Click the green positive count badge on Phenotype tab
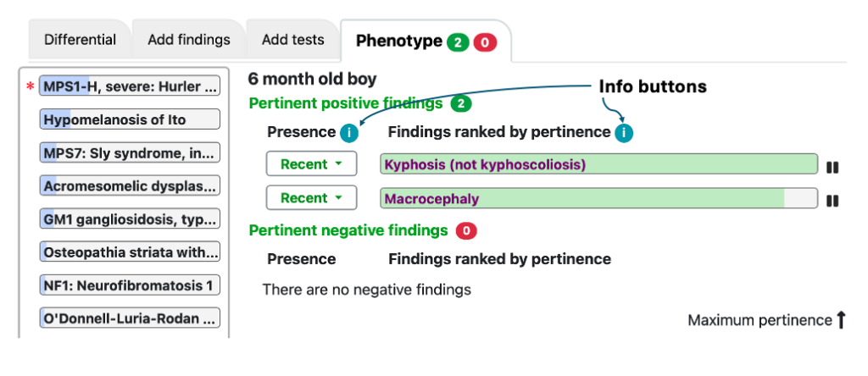The image size is (868, 376). [458, 42]
